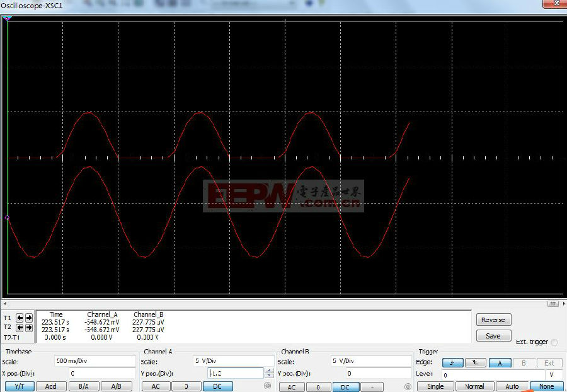Image resolution: width=567 pixels, height=392 pixels.
Task: Switch timebase to B/A mode
Action: click(x=83, y=386)
